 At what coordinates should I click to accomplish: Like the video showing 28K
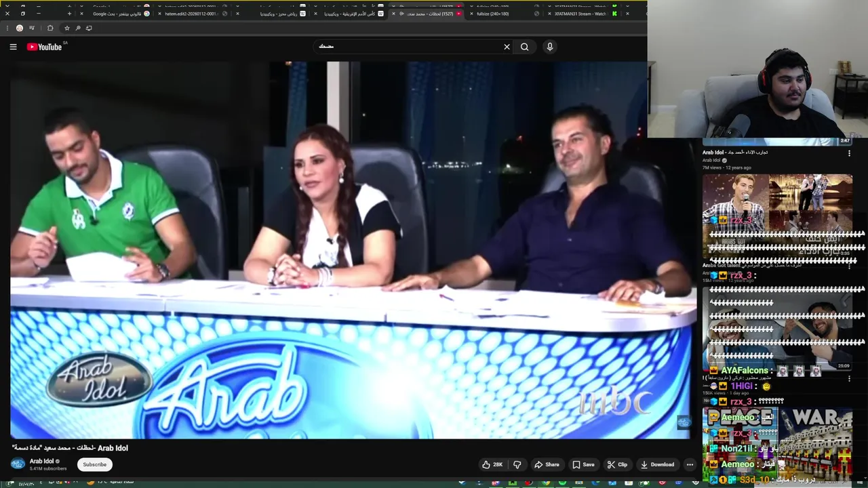(x=492, y=464)
